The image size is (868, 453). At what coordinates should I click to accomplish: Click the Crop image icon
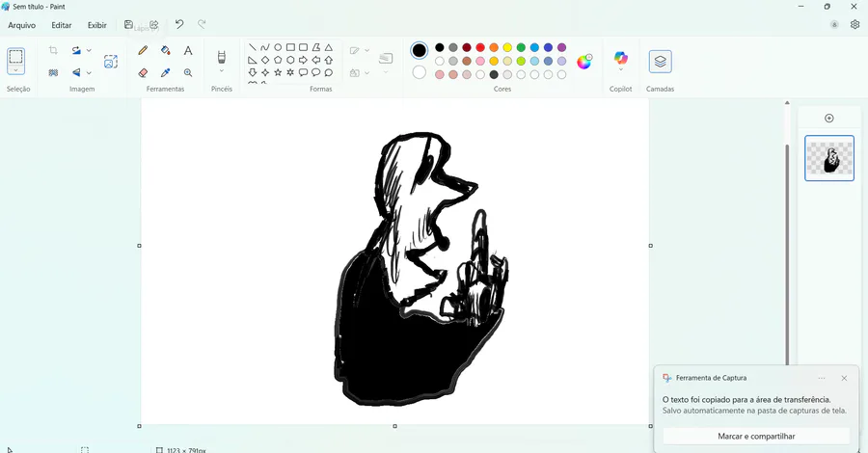(x=53, y=50)
